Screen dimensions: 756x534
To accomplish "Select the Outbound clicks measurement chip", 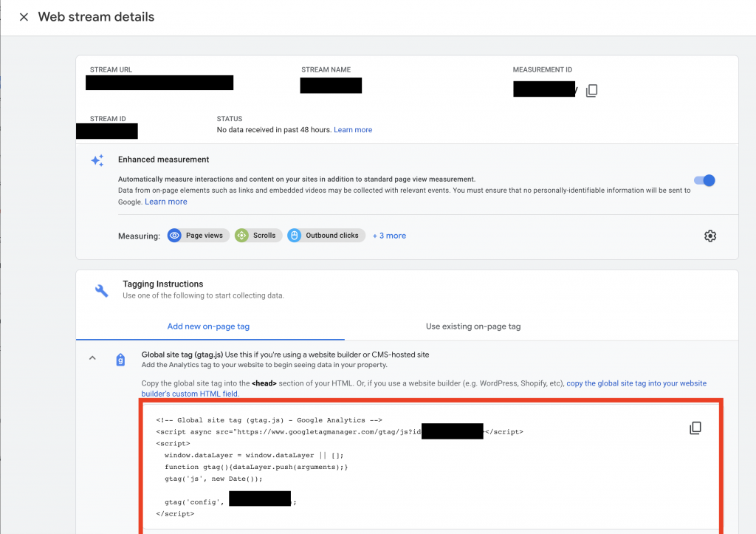I will 326,235.
